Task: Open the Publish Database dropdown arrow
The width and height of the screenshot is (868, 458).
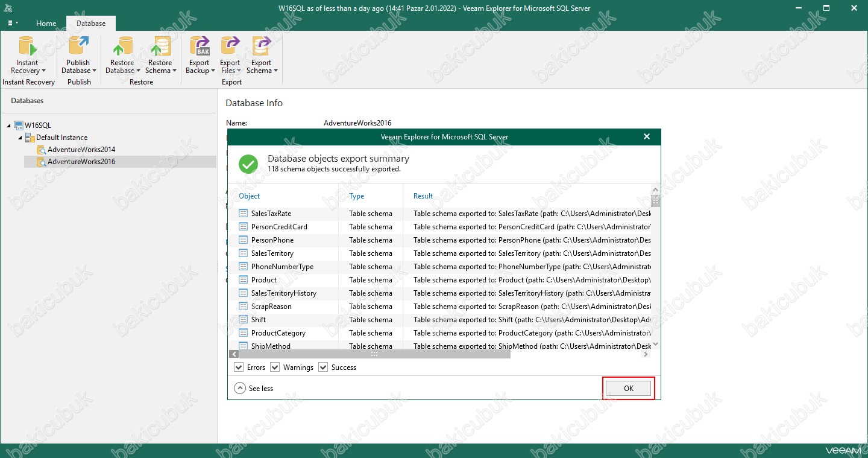Action: 94,71
